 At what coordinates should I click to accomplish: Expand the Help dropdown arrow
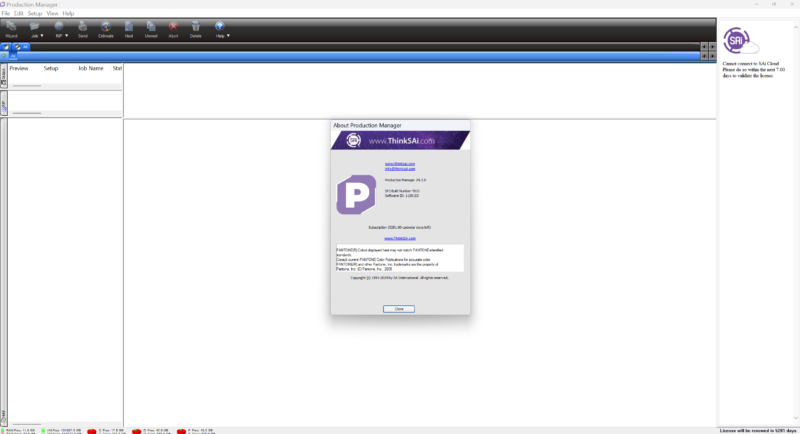pos(228,36)
